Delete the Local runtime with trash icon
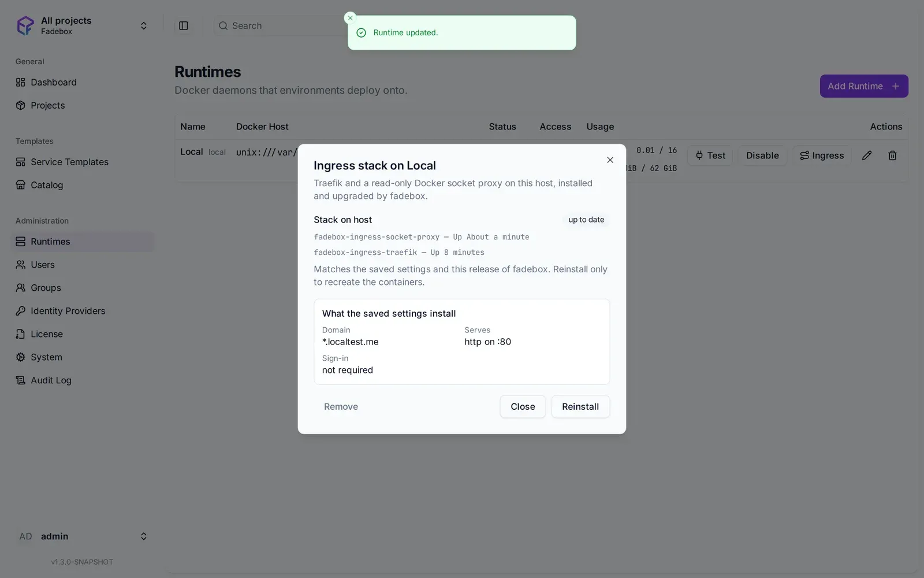Screen dimensions: 924x578 [x=892, y=155]
